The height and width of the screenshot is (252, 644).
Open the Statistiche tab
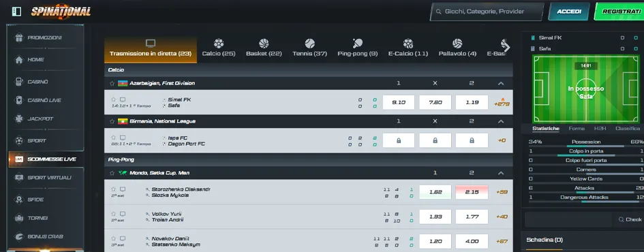coord(545,129)
